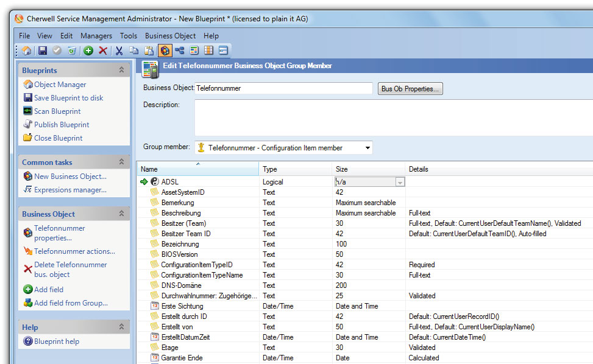Click the Save Blueprint to disk floppy icon

[x=28, y=97]
